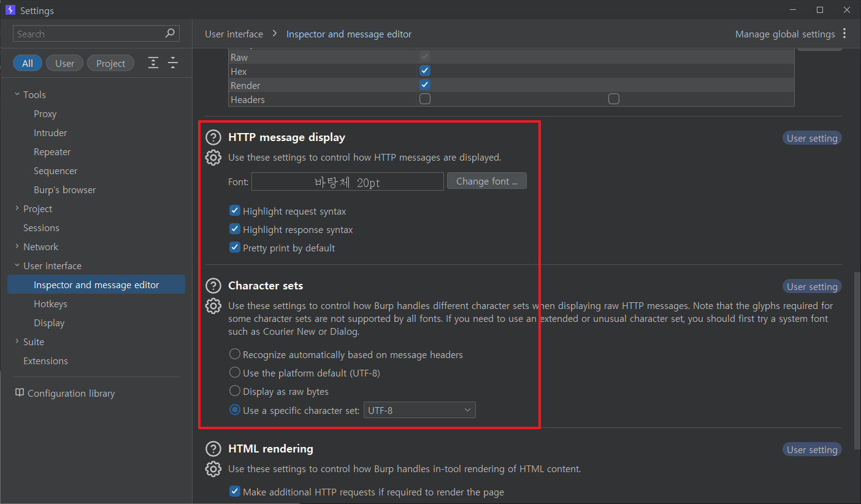
Task: Open Burp's browser settings
Action: tap(65, 189)
